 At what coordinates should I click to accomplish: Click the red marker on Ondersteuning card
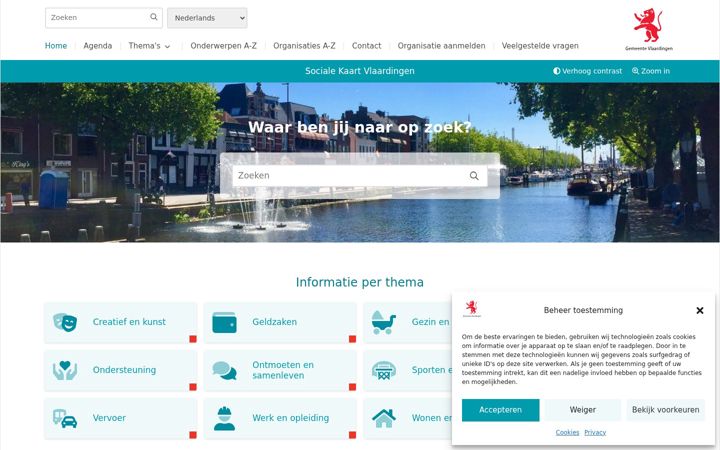[193, 387]
